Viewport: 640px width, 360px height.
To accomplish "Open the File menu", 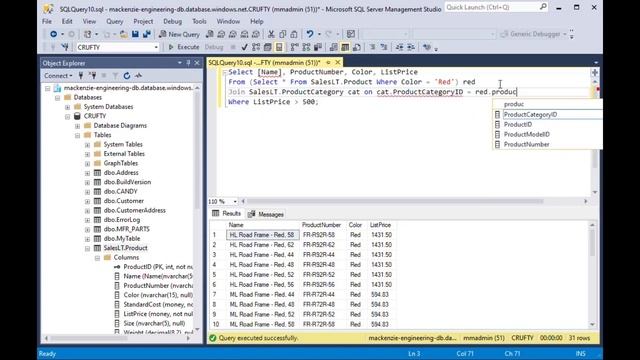I will point(47,21).
